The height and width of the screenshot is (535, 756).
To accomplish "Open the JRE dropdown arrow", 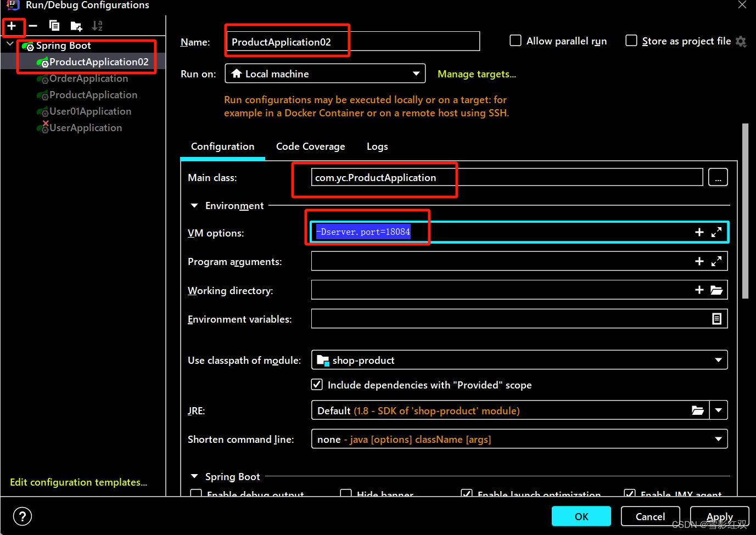I will tap(719, 410).
